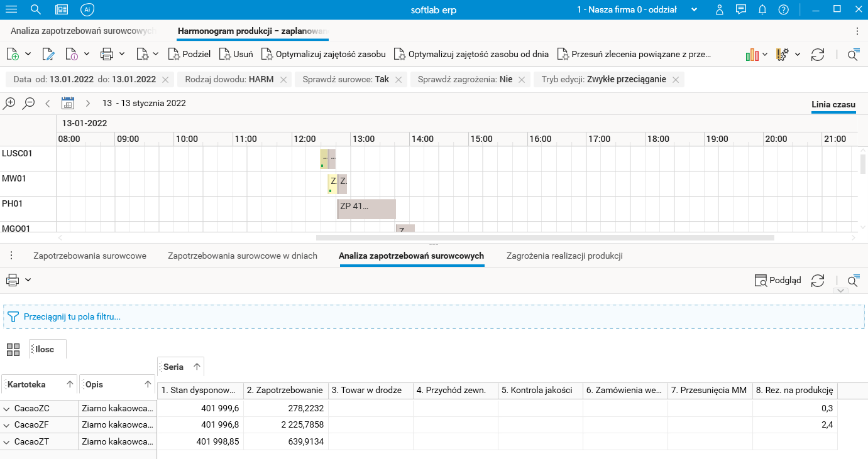Click the Usuń button

point(236,55)
